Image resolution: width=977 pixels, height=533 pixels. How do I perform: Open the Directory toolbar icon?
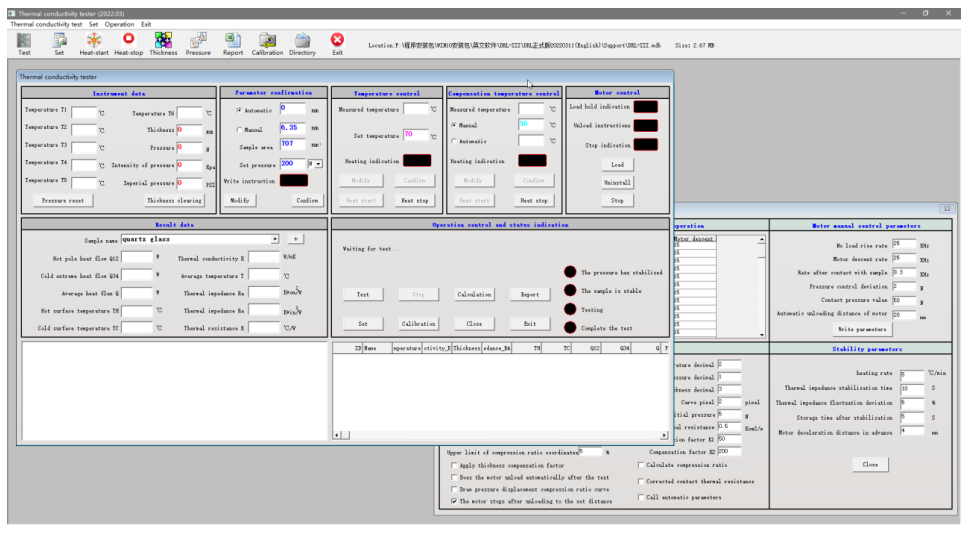point(302,40)
